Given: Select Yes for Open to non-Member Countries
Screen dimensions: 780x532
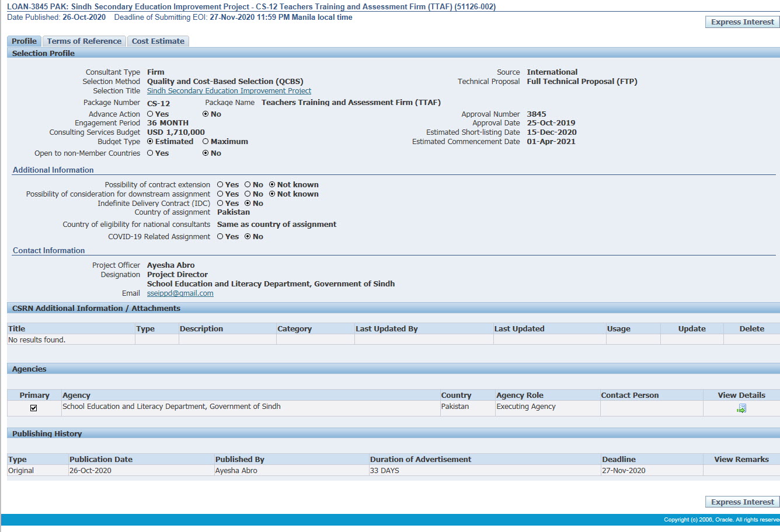Looking at the screenshot, I should 151,153.
